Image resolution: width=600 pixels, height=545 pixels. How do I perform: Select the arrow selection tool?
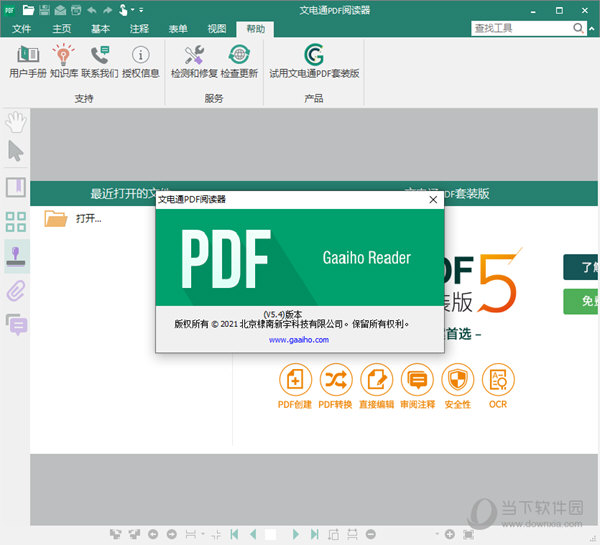[x=16, y=151]
